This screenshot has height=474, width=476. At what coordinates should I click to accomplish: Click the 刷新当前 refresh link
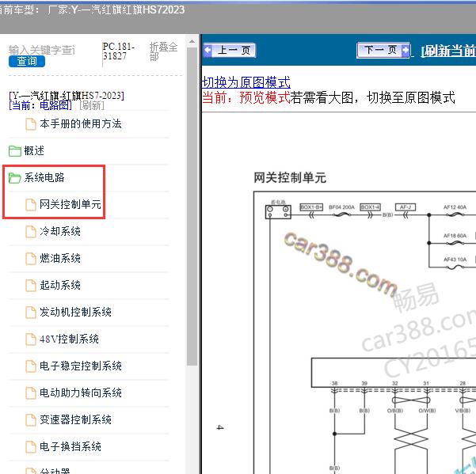tap(447, 51)
